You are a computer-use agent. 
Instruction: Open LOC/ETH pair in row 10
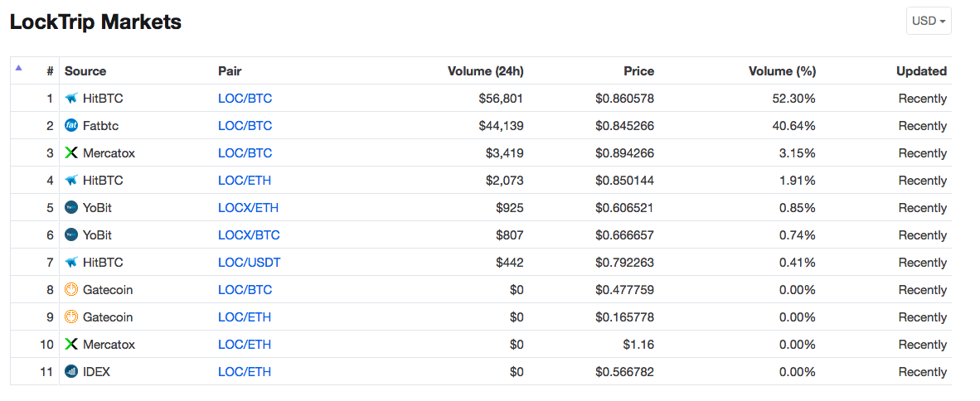(245, 345)
